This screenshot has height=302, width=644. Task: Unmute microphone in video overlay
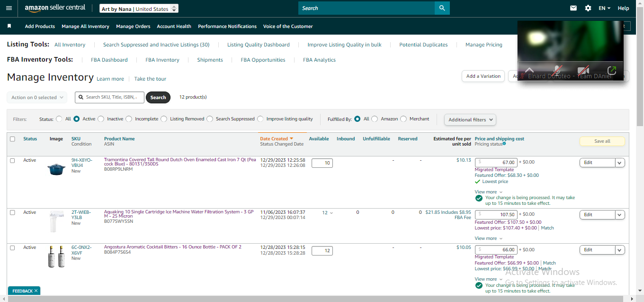tap(557, 70)
